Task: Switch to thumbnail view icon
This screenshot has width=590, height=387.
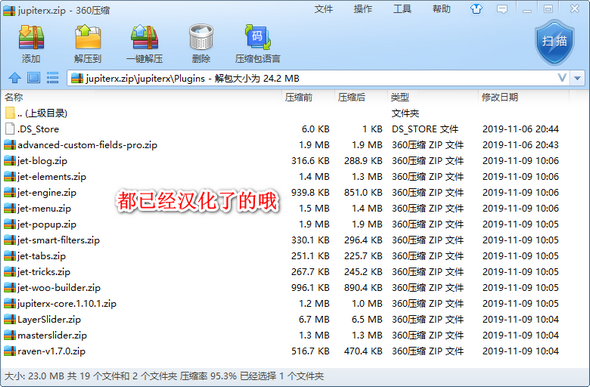Action: point(33,78)
